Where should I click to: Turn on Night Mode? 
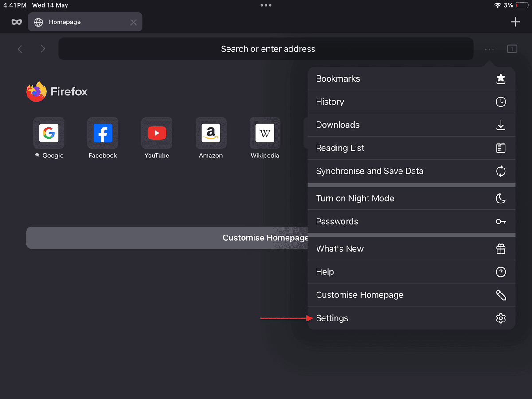(411, 199)
